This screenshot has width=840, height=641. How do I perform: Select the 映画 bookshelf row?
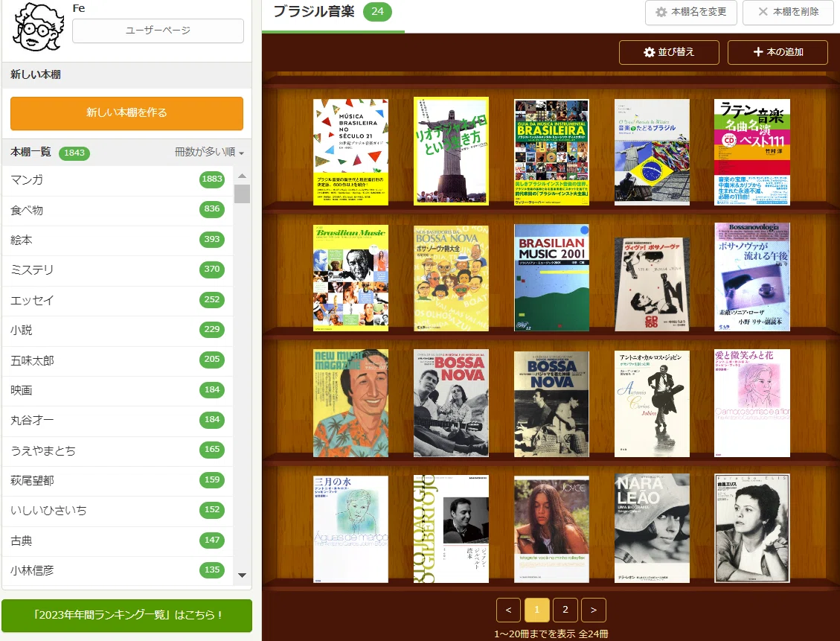click(x=118, y=390)
